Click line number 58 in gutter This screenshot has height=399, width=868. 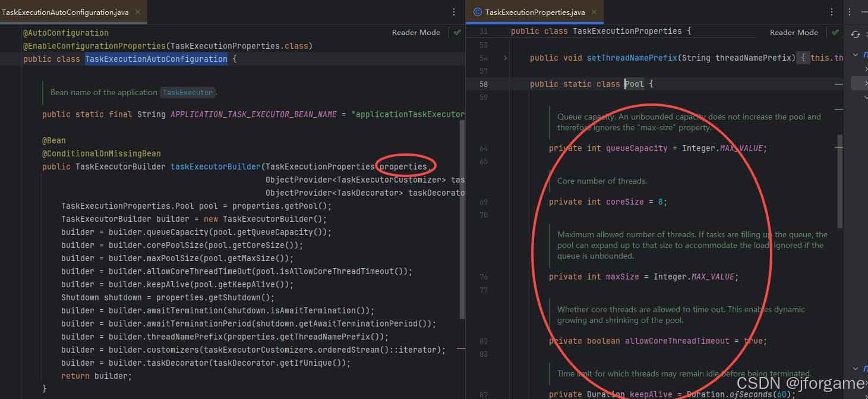pyautogui.click(x=484, y=84)
